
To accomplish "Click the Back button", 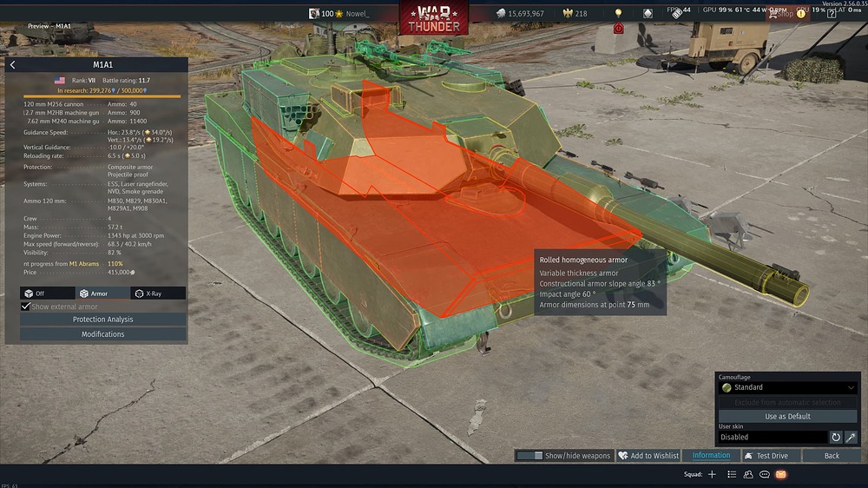I will pyautogui.click(x=832, y=455).
